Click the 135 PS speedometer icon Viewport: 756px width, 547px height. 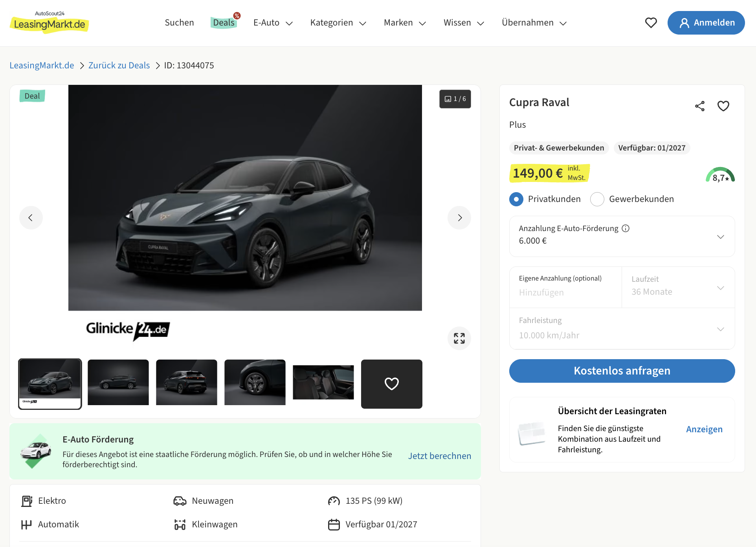(x=334, y=501)
